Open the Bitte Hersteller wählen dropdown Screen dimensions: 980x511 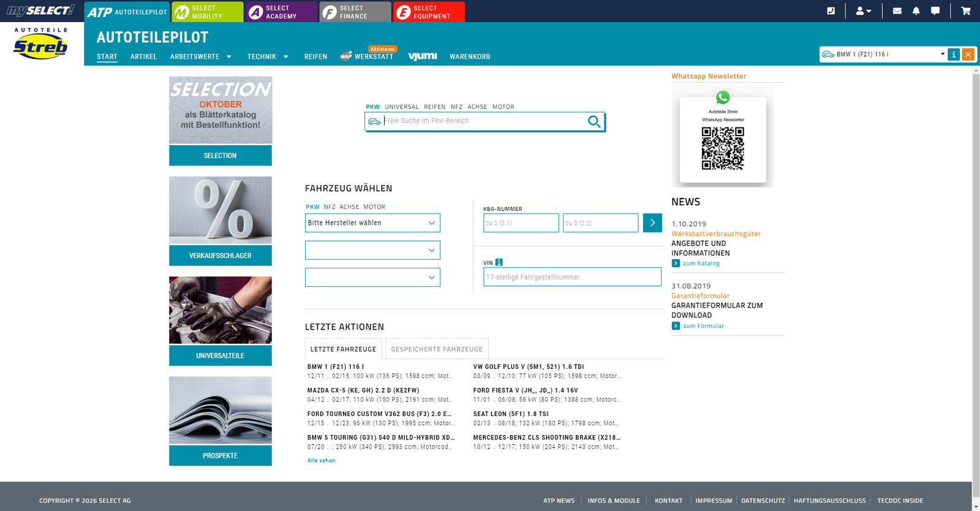coord(372,223)
